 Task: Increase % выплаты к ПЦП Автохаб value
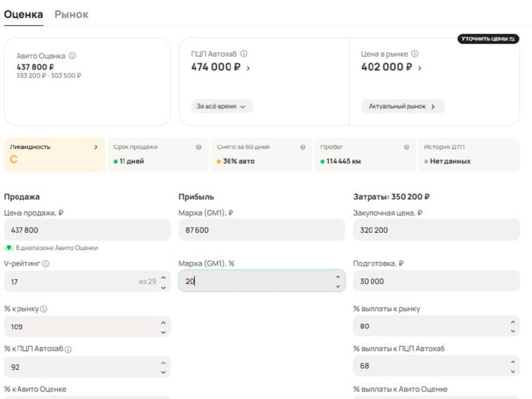coord(513,361)
